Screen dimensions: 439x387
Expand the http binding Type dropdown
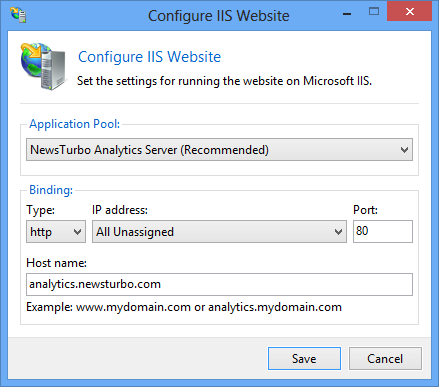click(x=56, y=231)
